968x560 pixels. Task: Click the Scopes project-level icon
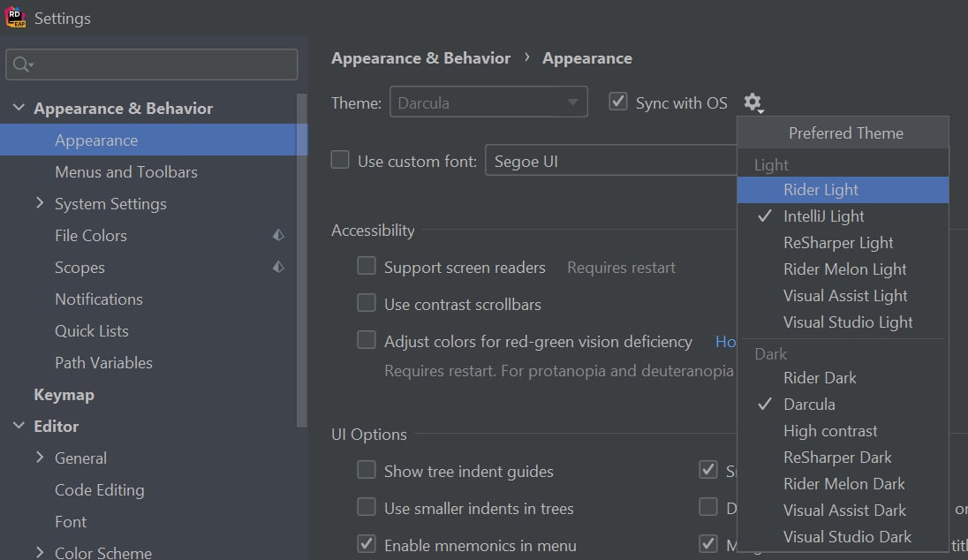point(278,267)
